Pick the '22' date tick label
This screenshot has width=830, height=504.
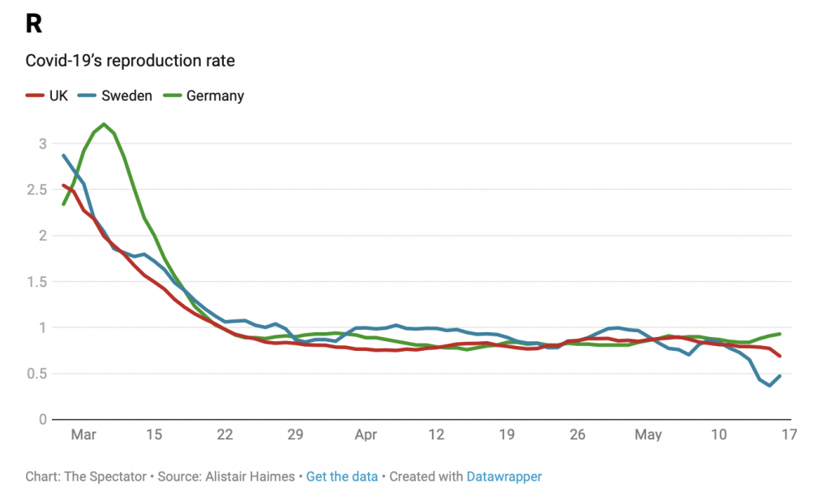point(225,435)
